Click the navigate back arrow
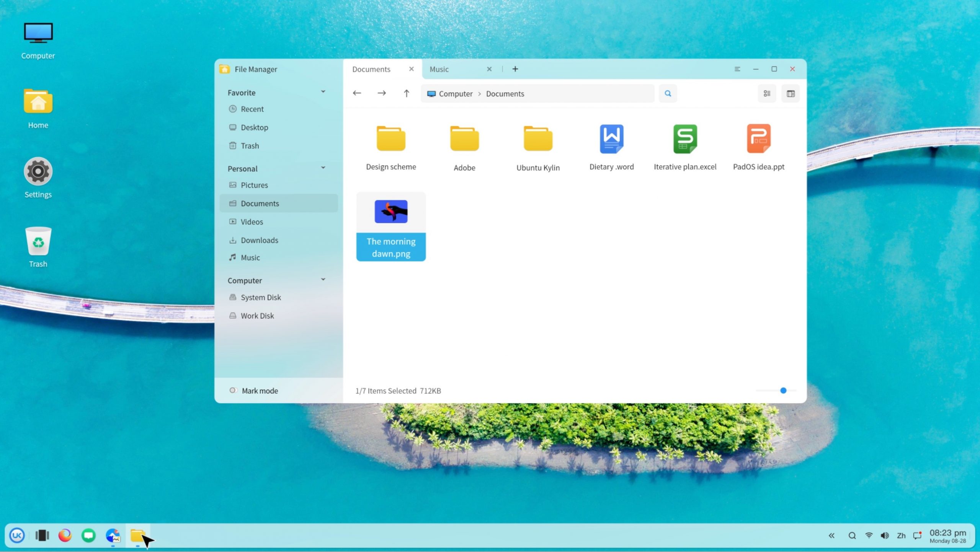 357,93
